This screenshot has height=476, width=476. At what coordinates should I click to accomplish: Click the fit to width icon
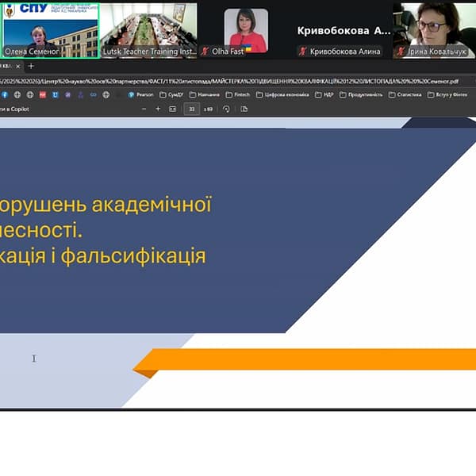pos(172,109)
